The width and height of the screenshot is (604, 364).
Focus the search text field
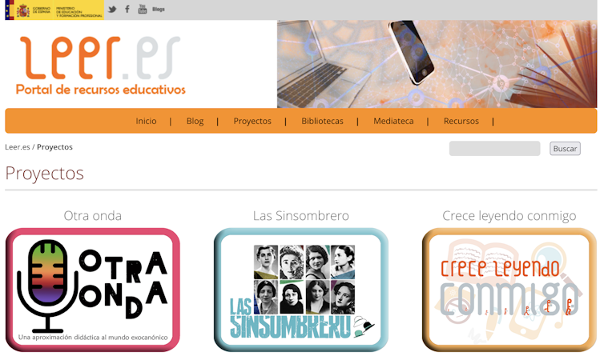494,149
